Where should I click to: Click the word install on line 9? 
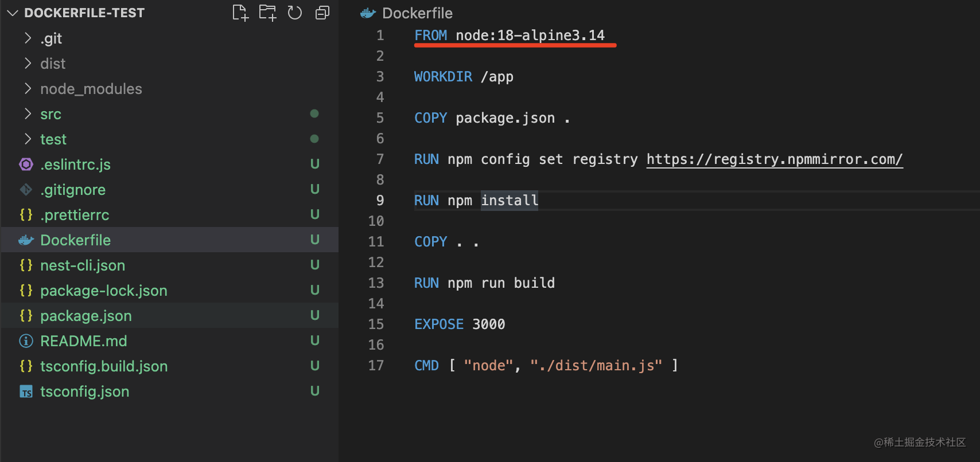click(x=510, y=201)
